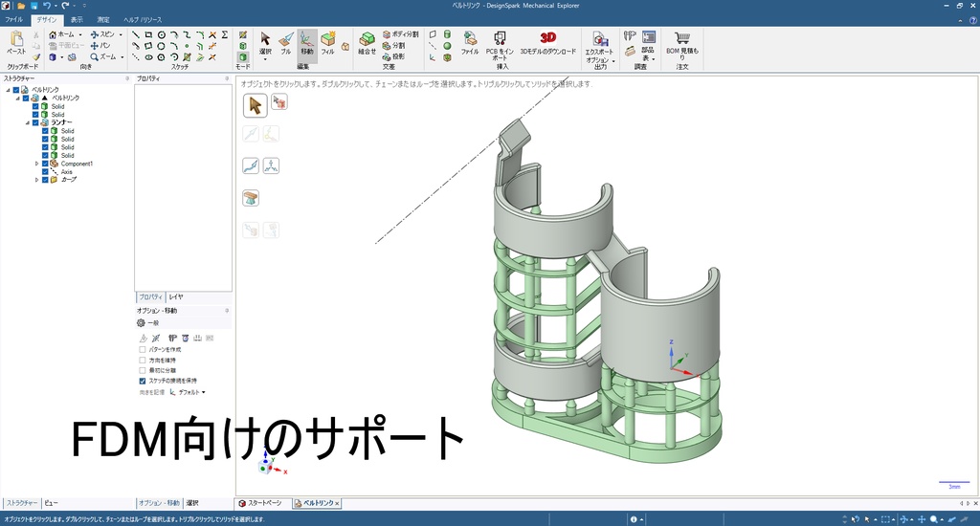Click the Sigma equation sketch icon
The image size is (980, 526).
click(225, 35)
